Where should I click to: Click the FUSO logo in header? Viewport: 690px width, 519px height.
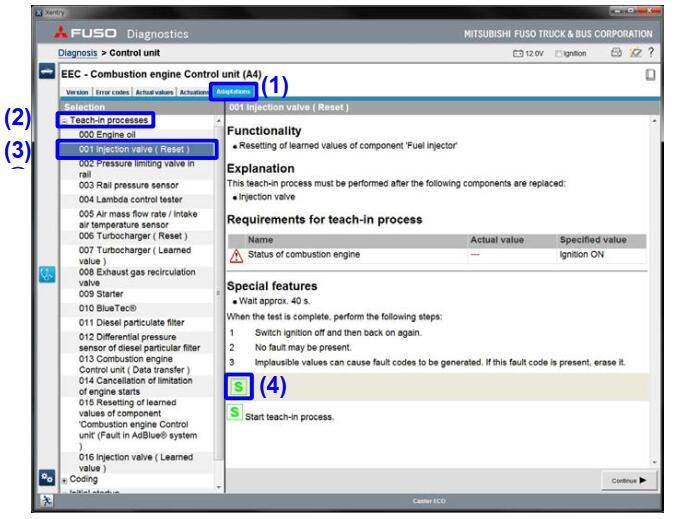pyautogui.click(x=85, y=33)
